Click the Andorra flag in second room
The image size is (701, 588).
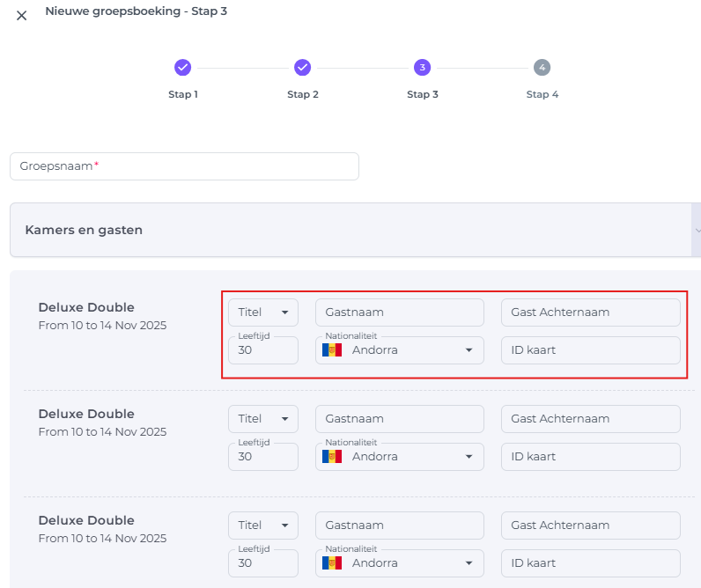coord(332,457)
